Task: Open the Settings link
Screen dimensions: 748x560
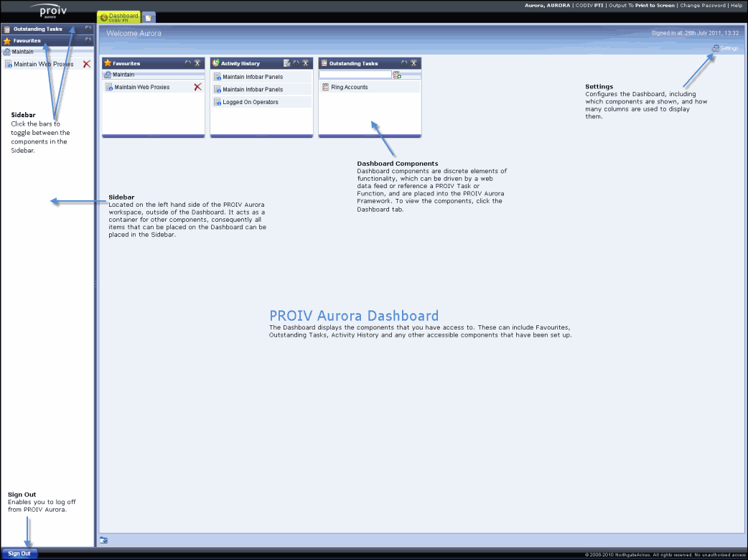Action: 729,48
